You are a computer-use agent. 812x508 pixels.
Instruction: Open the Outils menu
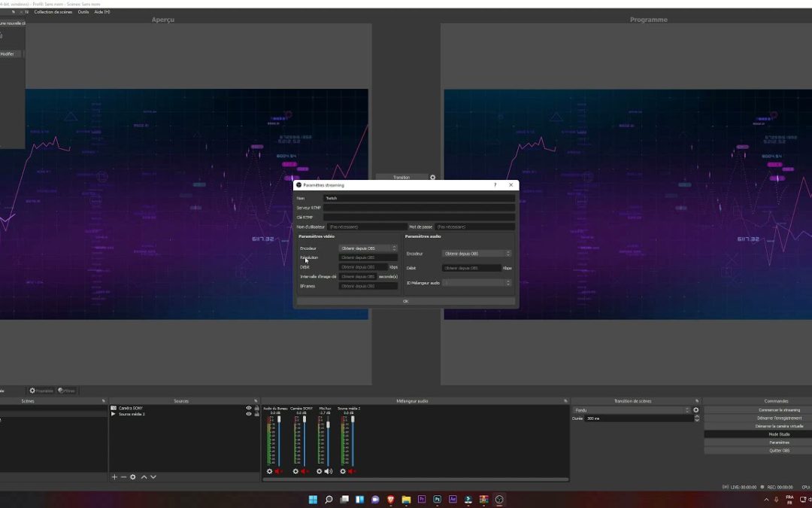coord(83,11)
